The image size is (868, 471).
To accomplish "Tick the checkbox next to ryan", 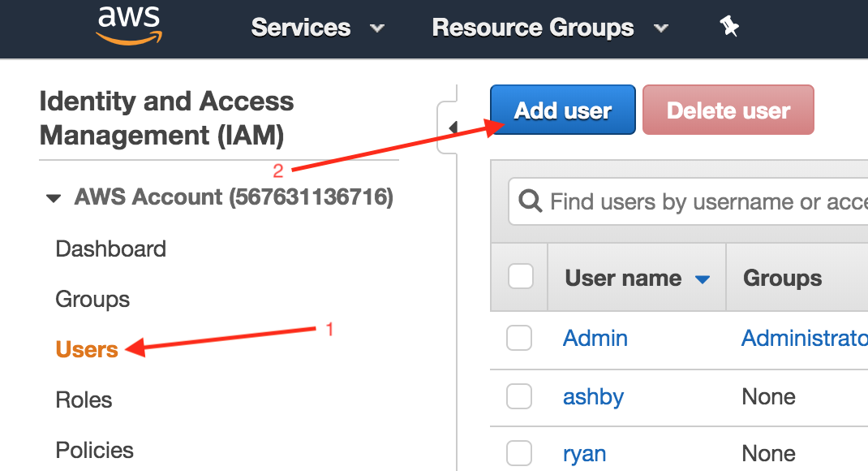I will click(x=519, y=453).
